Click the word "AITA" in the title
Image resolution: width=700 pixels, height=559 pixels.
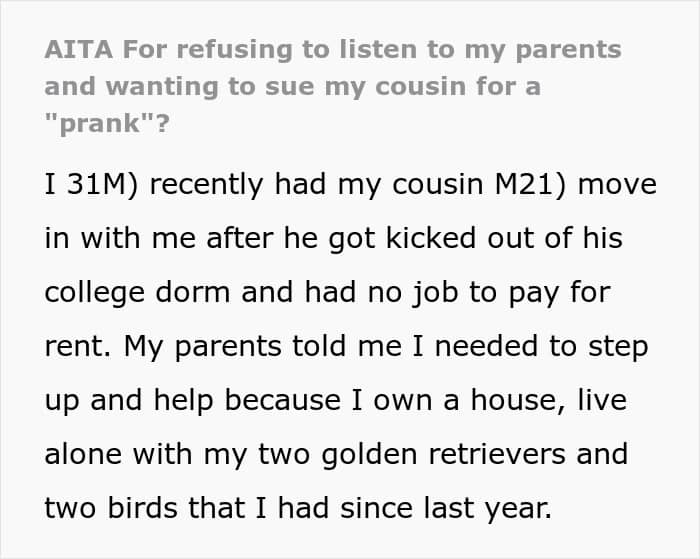[77, 49]
